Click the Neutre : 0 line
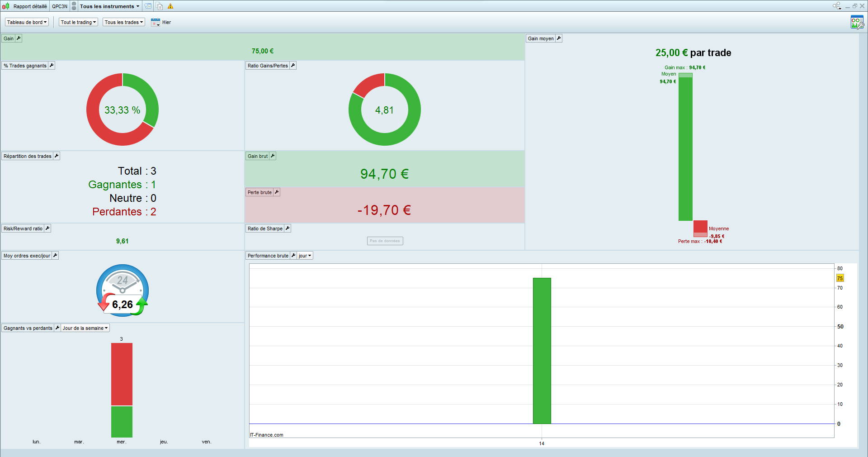Image resolution: width=868 pixels, height=457 pixels. 133,198
